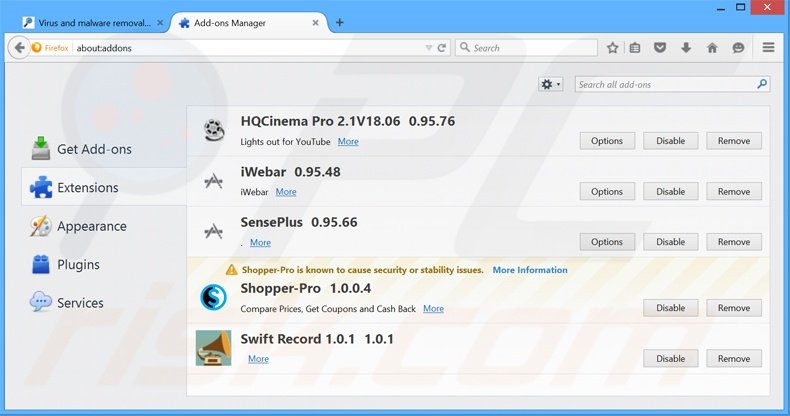Viewport: 790px width, 416px height.
Task: Open the Hello chat smiley icon
Action: pyautogui.click(x=738, y=48)
